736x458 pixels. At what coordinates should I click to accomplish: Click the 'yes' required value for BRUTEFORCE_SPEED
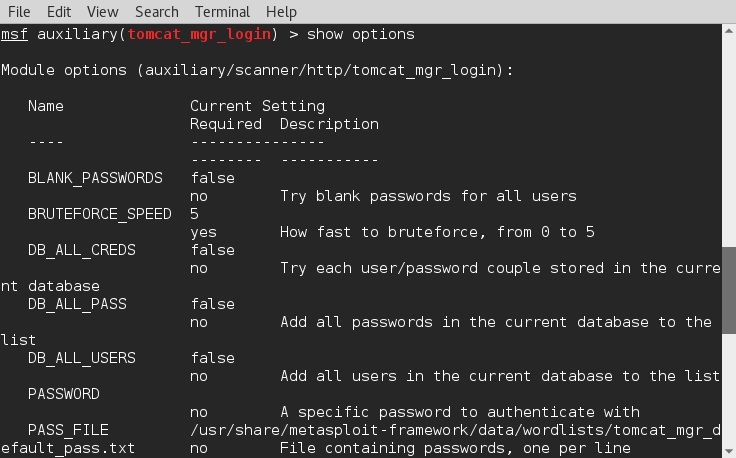coord(203,232)
